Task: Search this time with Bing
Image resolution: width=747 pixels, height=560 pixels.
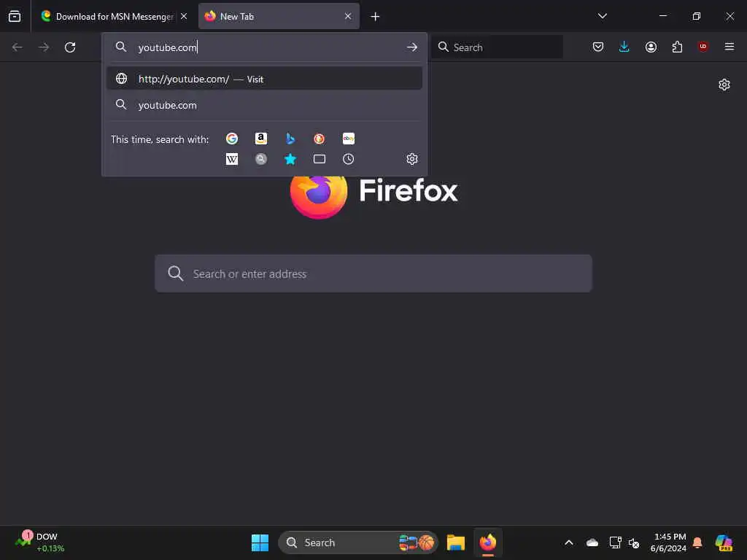Action: click(290, 139)
